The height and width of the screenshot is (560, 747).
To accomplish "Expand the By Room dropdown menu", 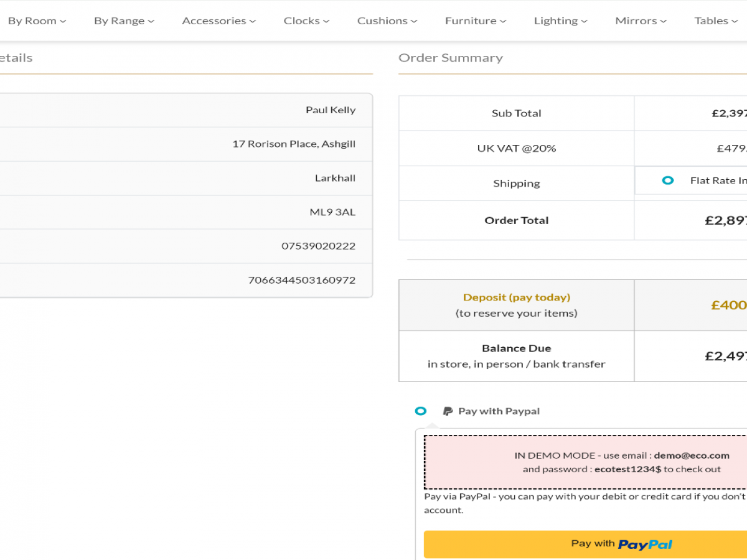I will click(36, 21).
